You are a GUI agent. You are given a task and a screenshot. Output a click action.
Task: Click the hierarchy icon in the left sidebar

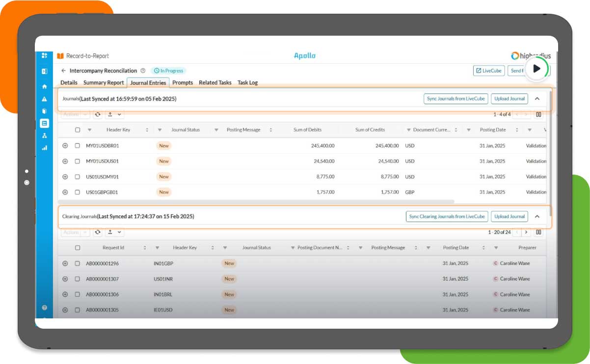coord(44,136)
